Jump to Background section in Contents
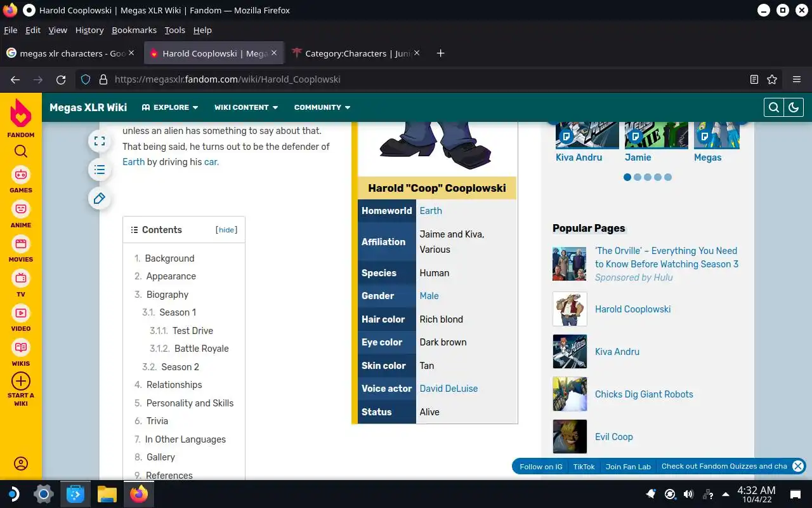The width and height of the screenshot is (812, 508). (x=169, y=258)
